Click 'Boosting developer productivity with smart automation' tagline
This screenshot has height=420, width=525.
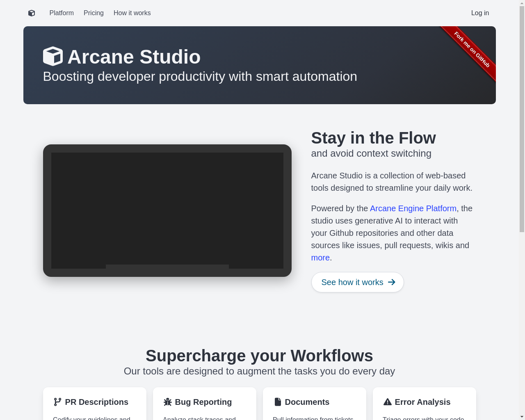[200, 76]
